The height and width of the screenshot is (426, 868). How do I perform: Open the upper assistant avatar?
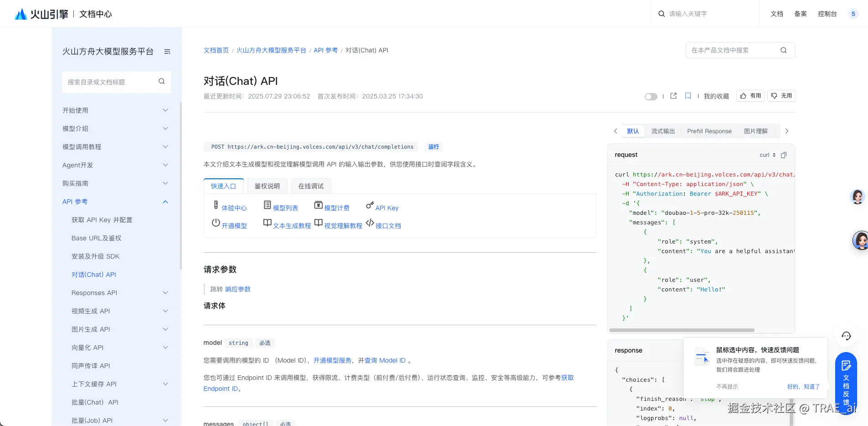point(858,197)
